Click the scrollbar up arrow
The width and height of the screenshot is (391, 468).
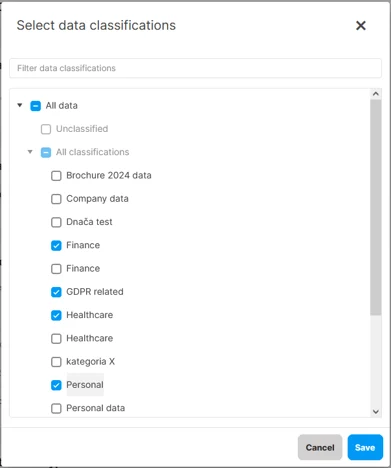point(376,94)
